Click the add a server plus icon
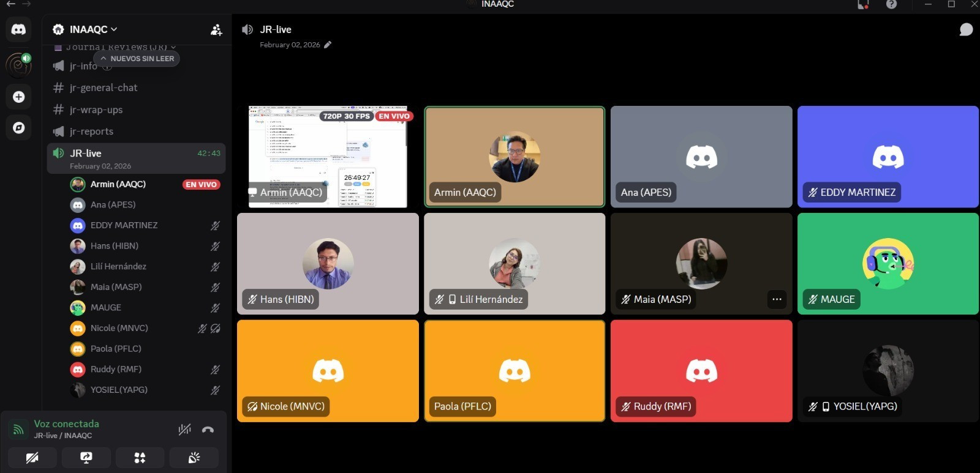Image resolution: width=980 pixels, height=473 pixels. 18,97
